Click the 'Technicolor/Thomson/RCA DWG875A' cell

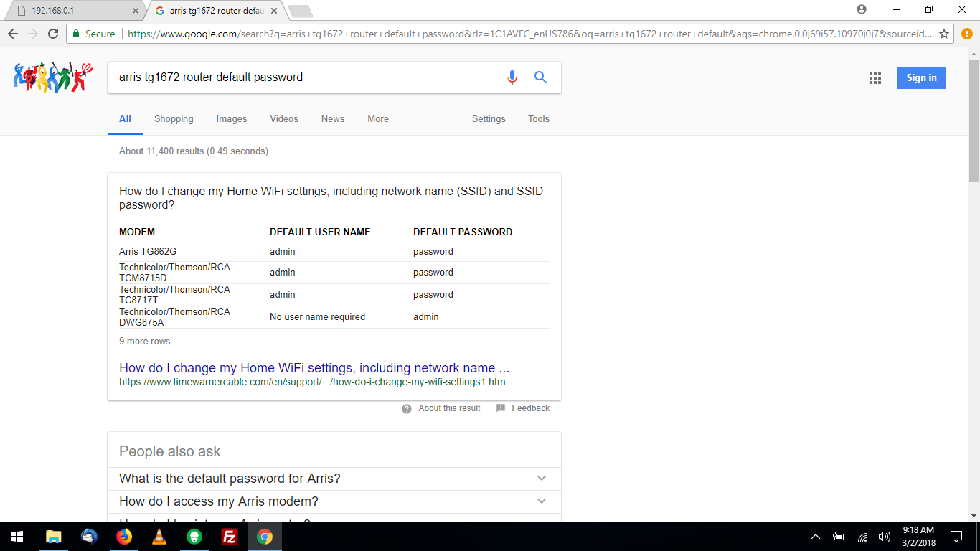click(x=174, y=317)
